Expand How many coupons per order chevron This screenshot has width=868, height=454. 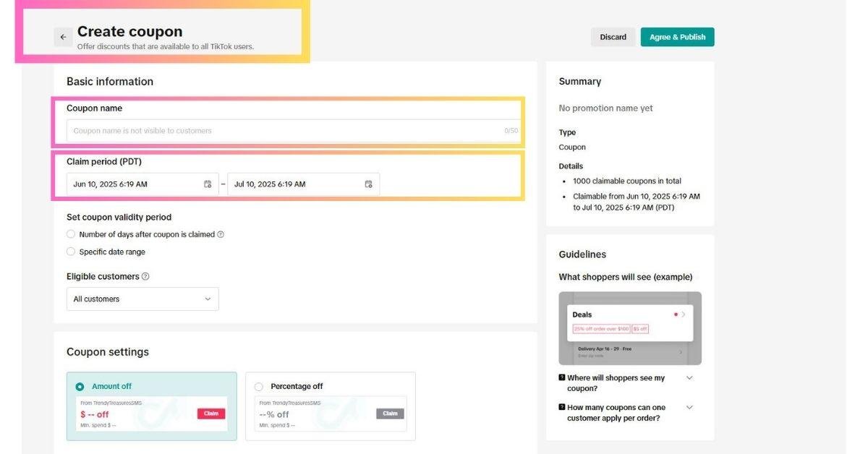point(689,408)
